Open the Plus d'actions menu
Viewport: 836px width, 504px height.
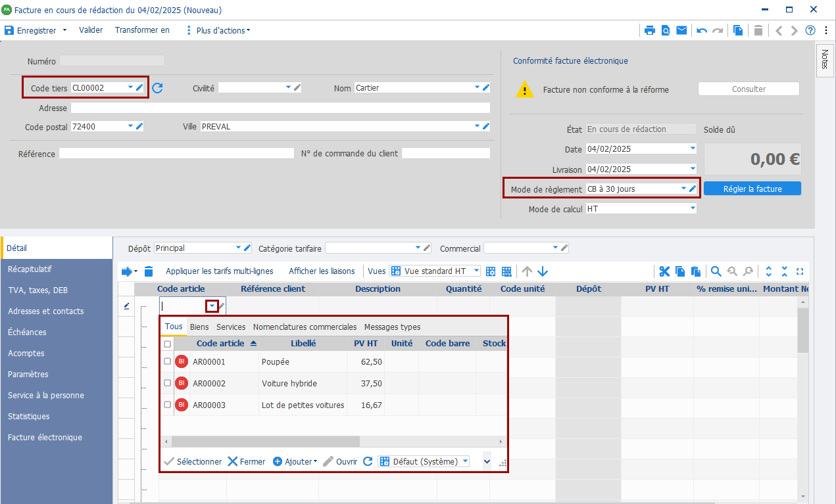218,30
